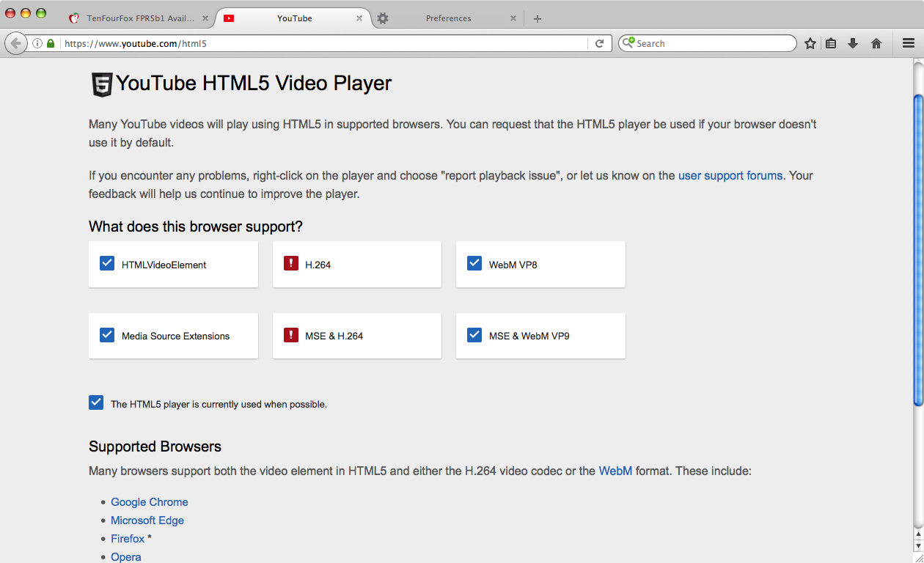
Task: Open the Microsoft Edge link
Action: [x=147, y=520]
